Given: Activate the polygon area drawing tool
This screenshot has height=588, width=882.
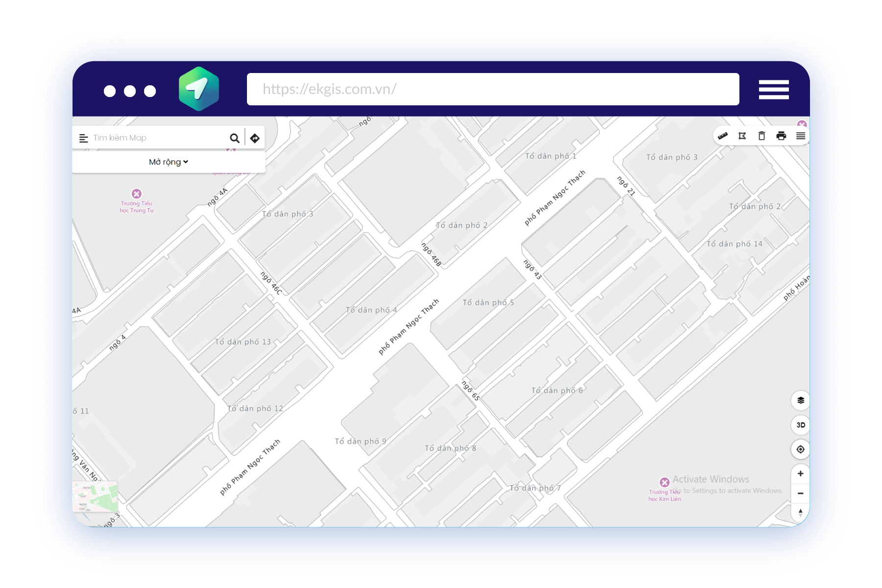Looking at the screenshot, I should pyautogui.click(x=742, y=136).
